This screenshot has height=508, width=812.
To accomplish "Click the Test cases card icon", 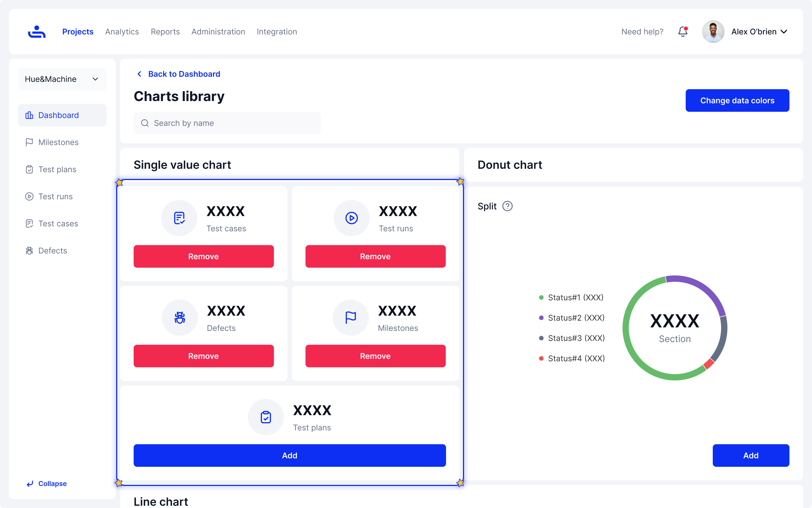I will click(x=179, y=218).
